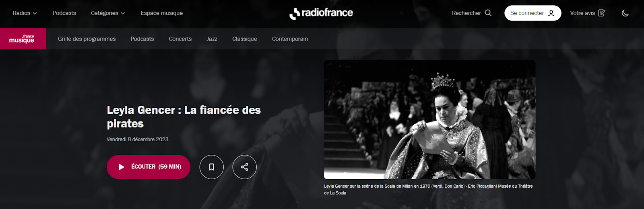
Task: Open Grille des programmes tab
Action: point(87,39)
